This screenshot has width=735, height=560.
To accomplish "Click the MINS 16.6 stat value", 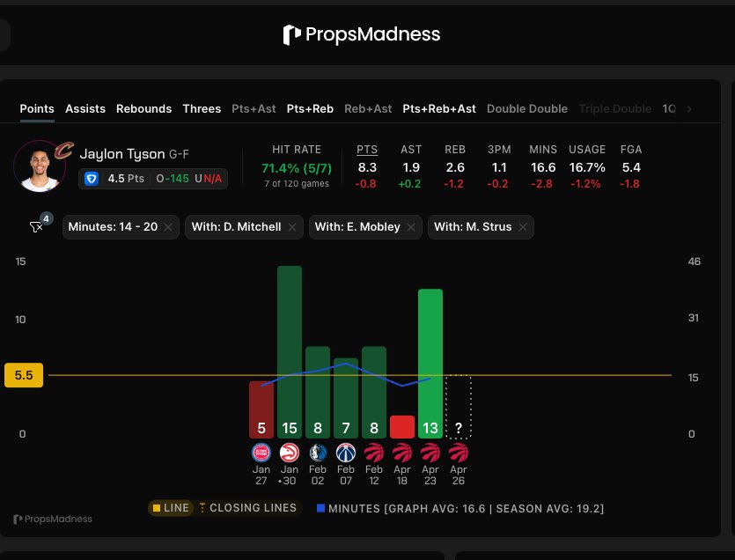I will point(543,167).
